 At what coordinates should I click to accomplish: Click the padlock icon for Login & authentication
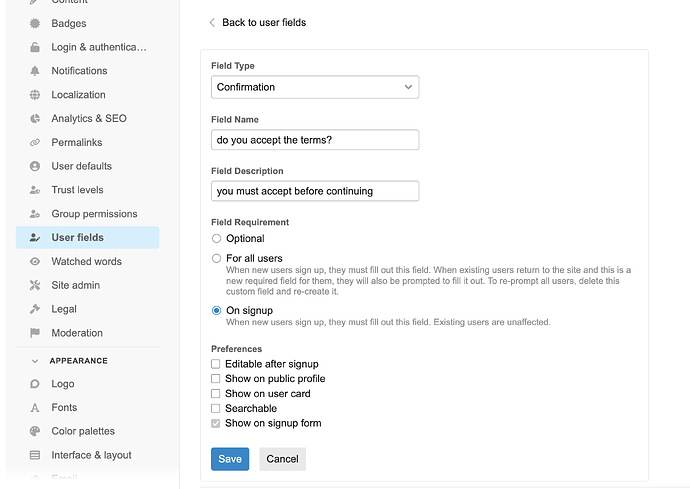[35, 47]
